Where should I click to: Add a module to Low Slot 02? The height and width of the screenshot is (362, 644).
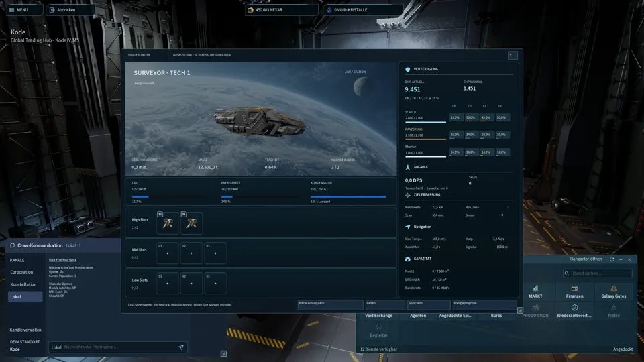tap(191, 283)
